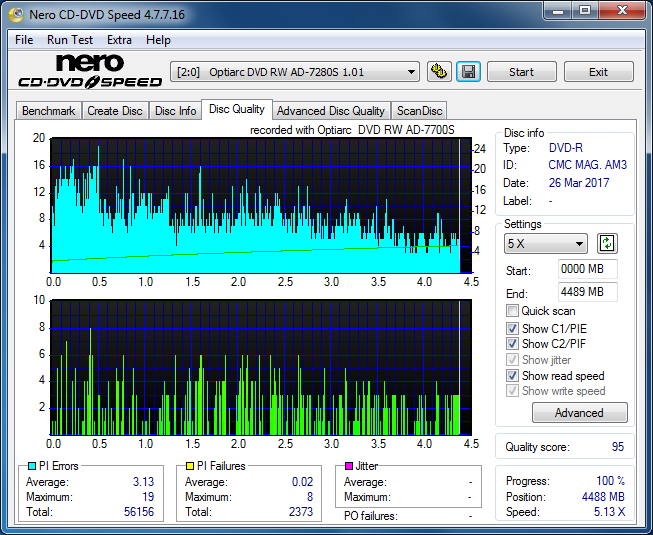Open the Help menu
653x535 pixels.
tap(158, 40)
